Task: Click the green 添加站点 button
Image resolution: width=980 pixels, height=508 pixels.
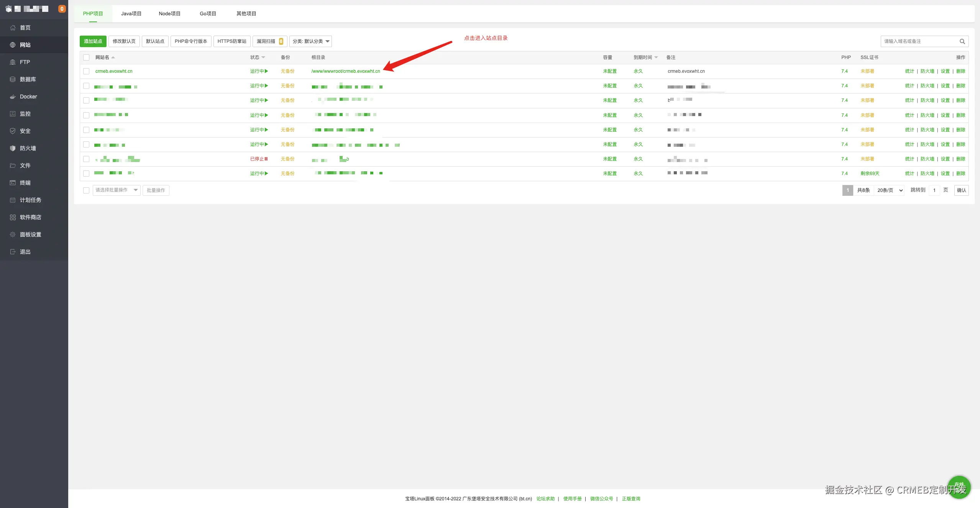Action: tap(93, 41)
